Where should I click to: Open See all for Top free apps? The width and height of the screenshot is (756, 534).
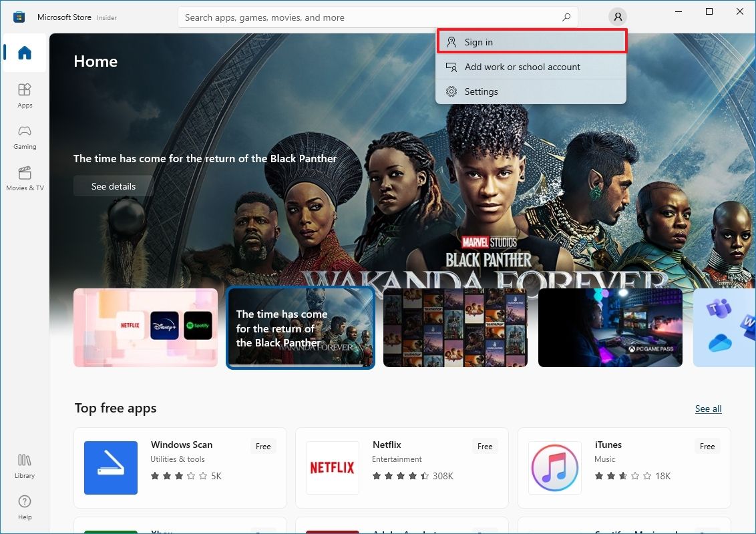(708, 409)
